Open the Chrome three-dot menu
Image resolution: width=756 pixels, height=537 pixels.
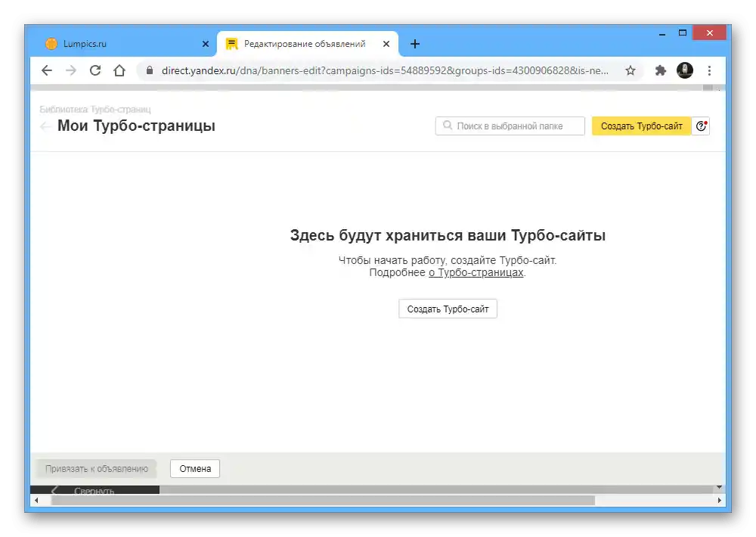click(x=709, y=70)
